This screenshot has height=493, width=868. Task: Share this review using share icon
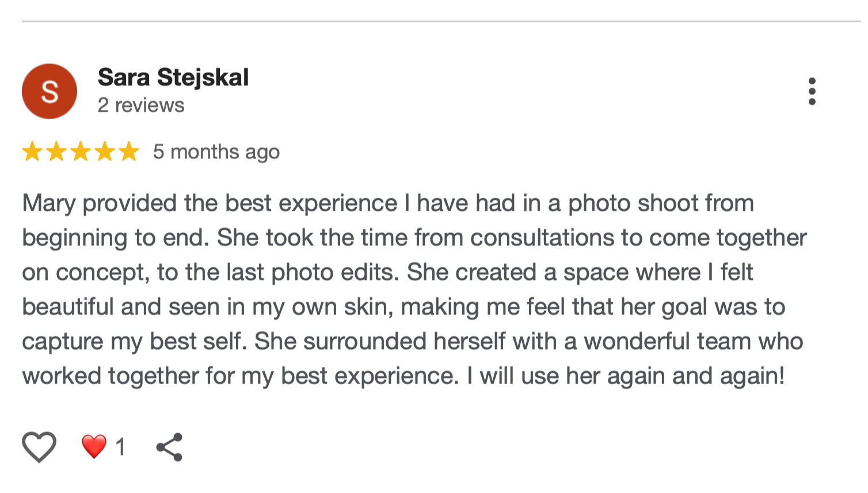(x=169, y=447)
